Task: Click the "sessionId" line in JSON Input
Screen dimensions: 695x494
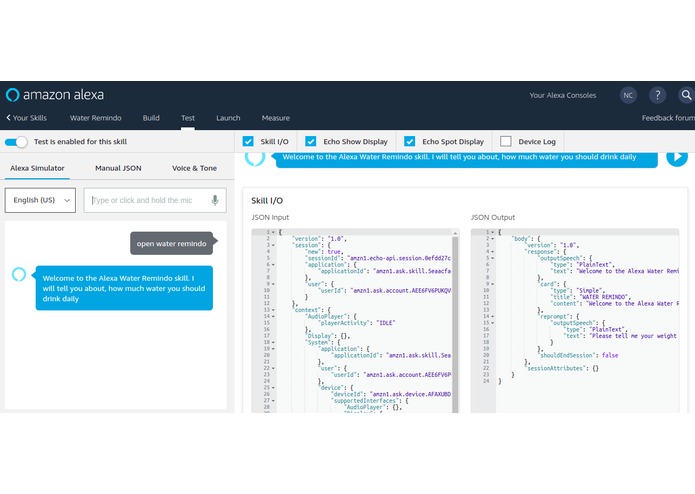Action: [378, 258]
